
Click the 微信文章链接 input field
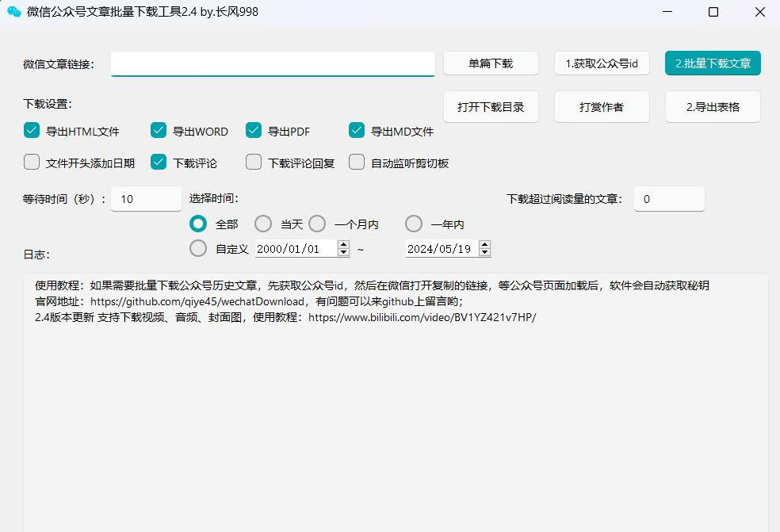(x=273, y=63)
